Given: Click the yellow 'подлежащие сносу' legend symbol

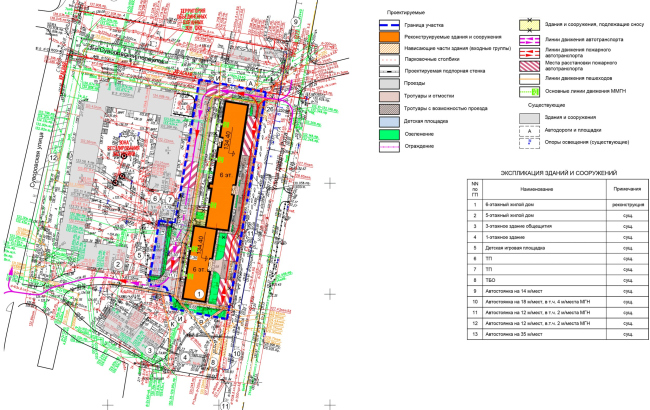Looking at the screenshot, I should pos(529,25).
